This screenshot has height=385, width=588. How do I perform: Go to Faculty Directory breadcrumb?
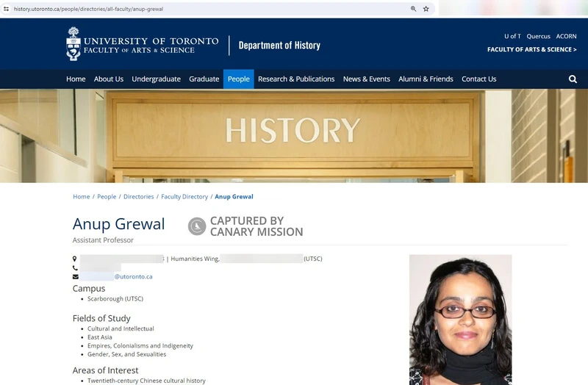(x=184, y=196)
